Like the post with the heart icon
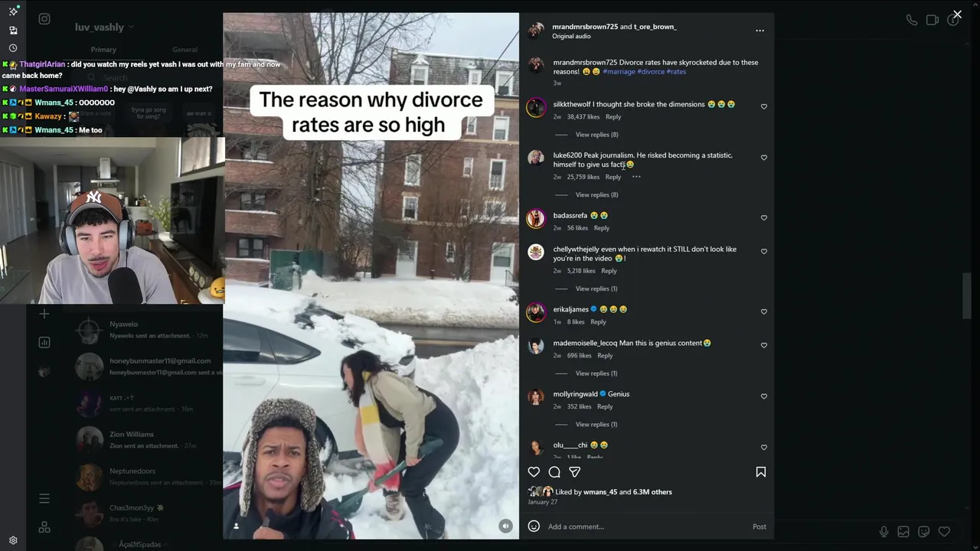This screenshot has height=551, width=980. (x=534, y=472)
